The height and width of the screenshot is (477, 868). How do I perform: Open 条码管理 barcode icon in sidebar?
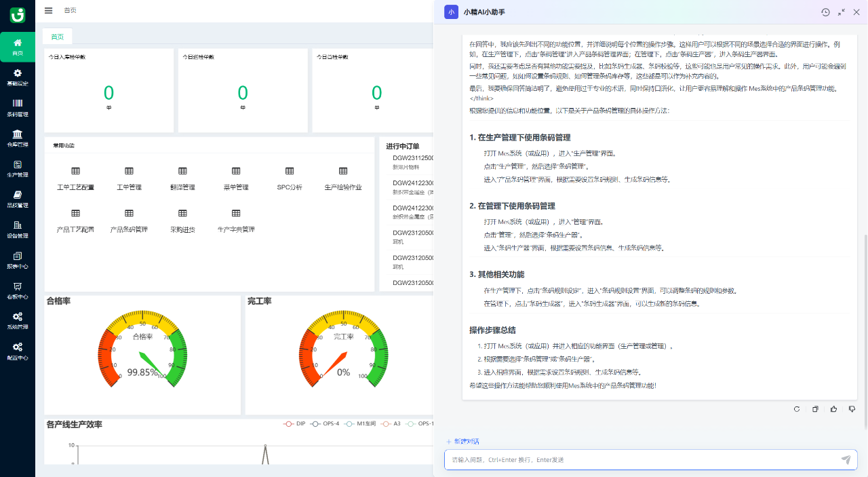pyautogui.click(x=18, y=103)
